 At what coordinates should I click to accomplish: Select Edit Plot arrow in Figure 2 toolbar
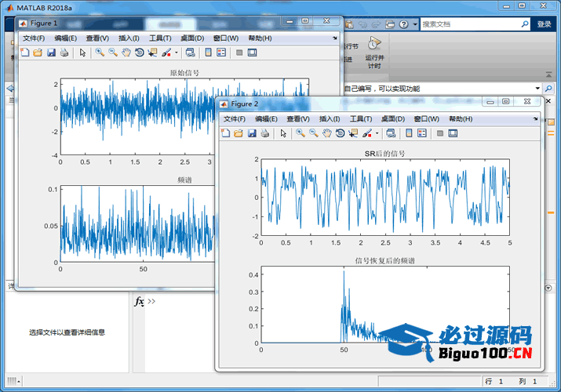(283, 133)
